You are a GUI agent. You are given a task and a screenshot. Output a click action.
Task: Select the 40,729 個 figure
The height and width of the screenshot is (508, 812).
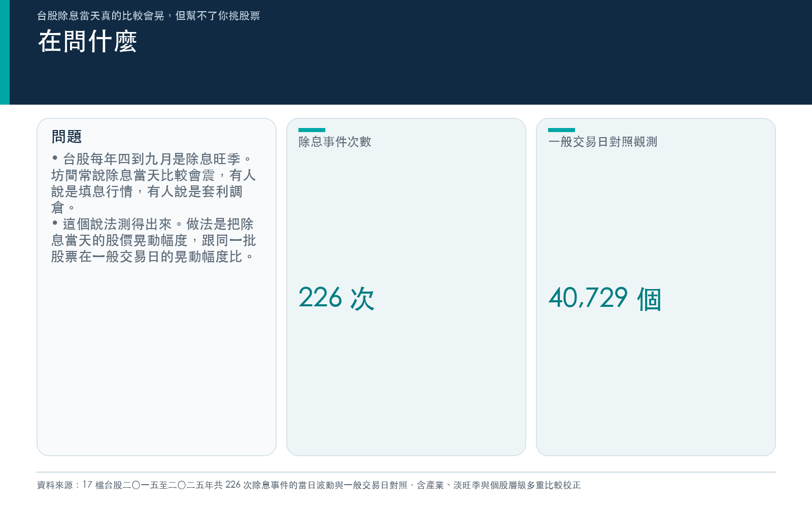605,298
